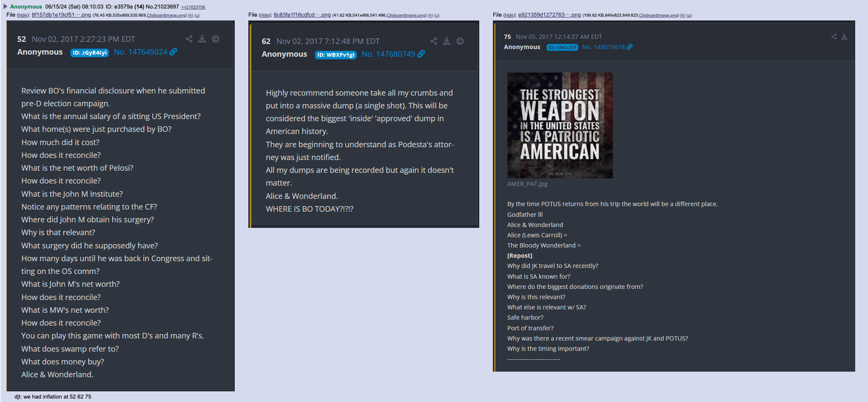
Task: Click the share icon on post 62
Action: (x=434, y=41)
